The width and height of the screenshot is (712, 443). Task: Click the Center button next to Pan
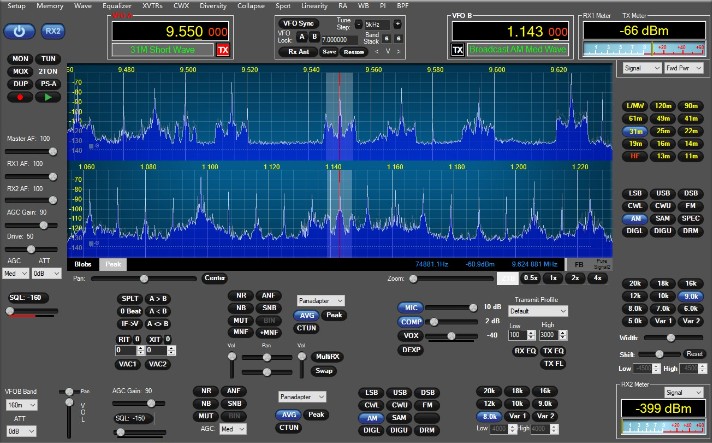tap(214, 277)
